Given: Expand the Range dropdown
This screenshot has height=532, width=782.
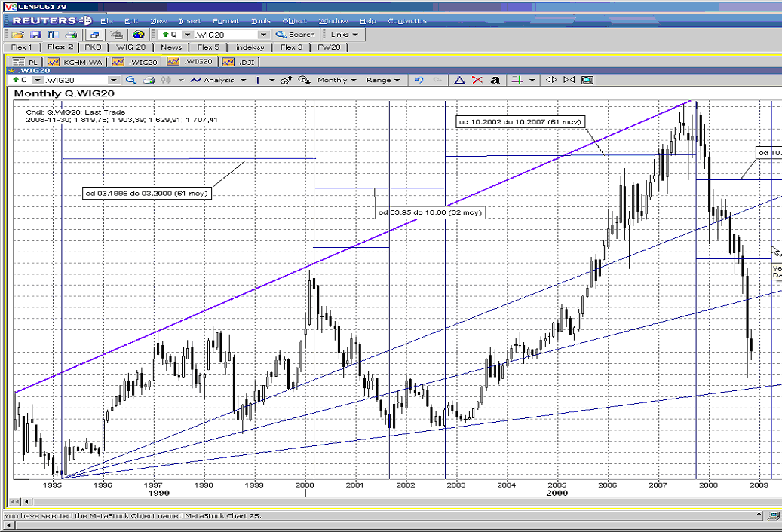Looking at the screenshot, I should point(383,80).
